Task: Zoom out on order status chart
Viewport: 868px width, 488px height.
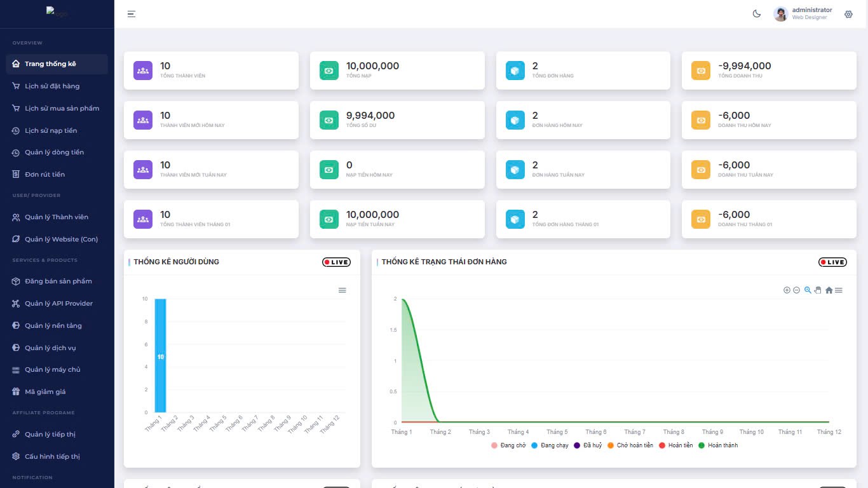Action: click(x=796, y=290)
